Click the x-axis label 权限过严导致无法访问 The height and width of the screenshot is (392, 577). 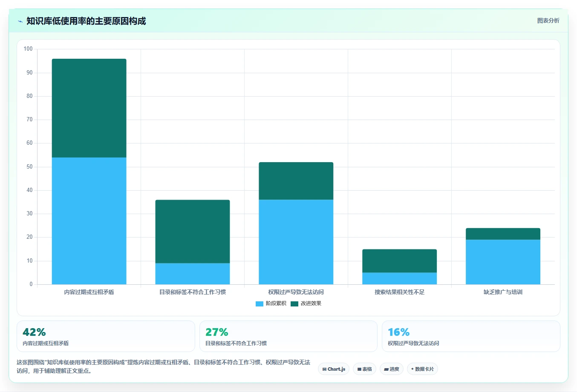(x=296, y=292)
